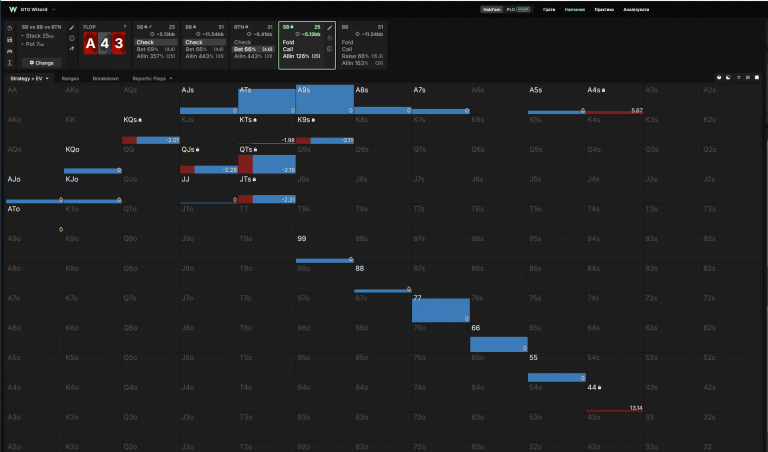
Task: Select Bet 69% in the first SB node
Action: click(156, 49)
